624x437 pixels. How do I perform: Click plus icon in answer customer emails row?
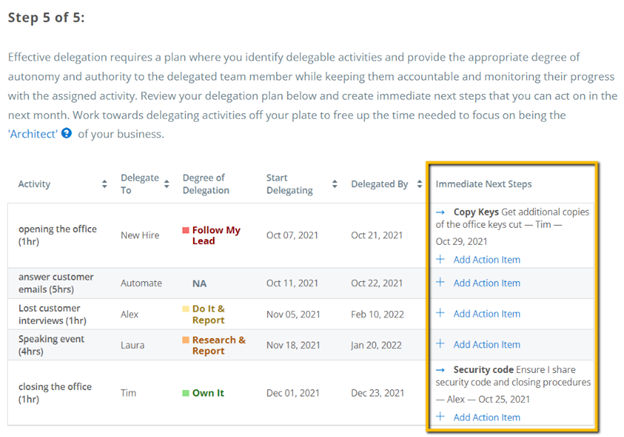click(440, 282)
